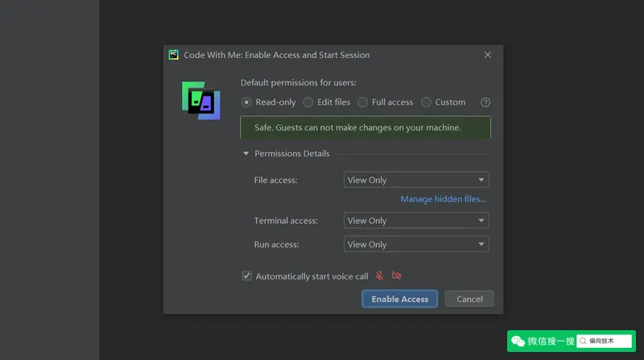This screenshot has height=360, width=644.
Task: Cancel the dialog
Action: [469, 299]
